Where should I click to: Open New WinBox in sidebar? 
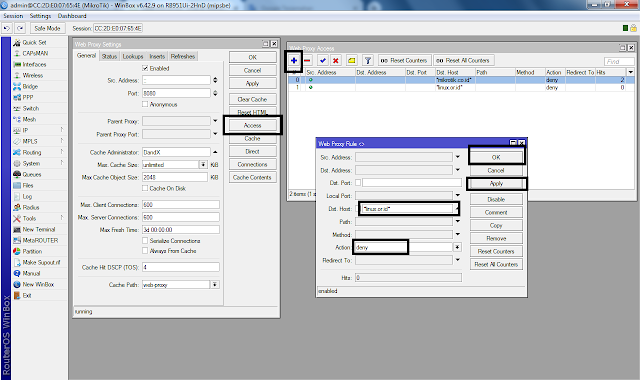38,284
